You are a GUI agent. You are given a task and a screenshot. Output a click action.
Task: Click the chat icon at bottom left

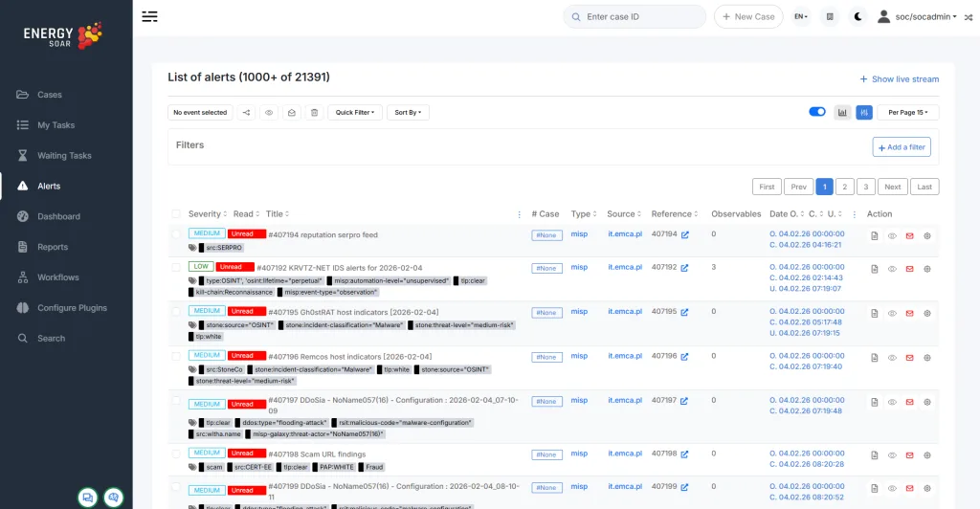tap(88, 497)
